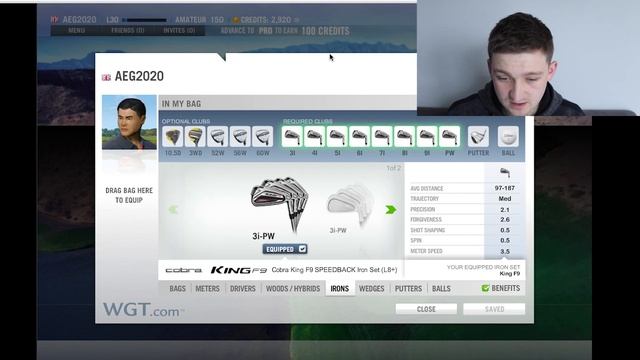Click the Forgiveness 2.6 value
The width and height of the screenshot is (640, 360).
(505, 220)
